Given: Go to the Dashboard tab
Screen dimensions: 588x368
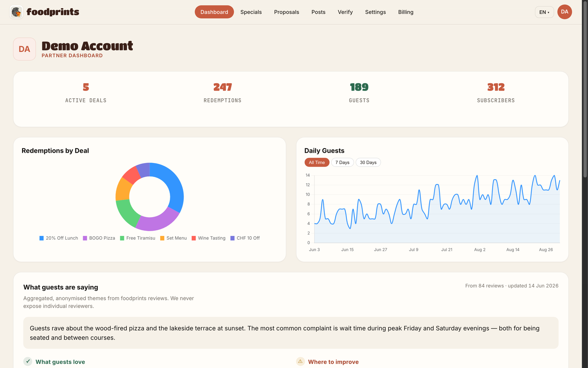Looking at the screenshot, I should (x=214, y=12).
